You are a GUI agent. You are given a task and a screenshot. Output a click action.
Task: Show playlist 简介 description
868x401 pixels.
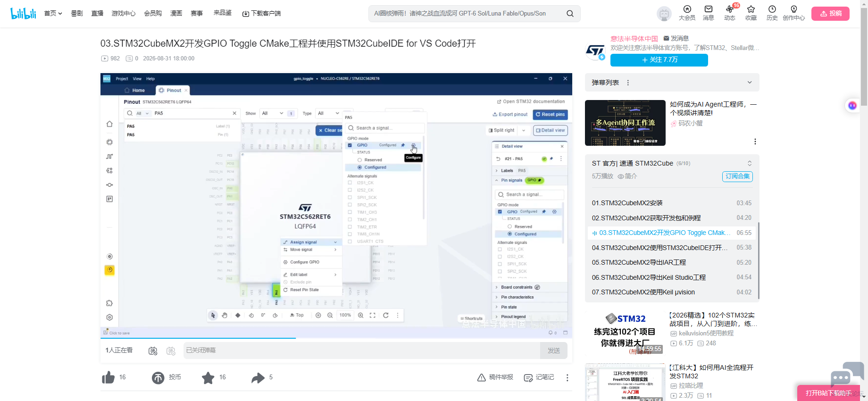(627, 176)
